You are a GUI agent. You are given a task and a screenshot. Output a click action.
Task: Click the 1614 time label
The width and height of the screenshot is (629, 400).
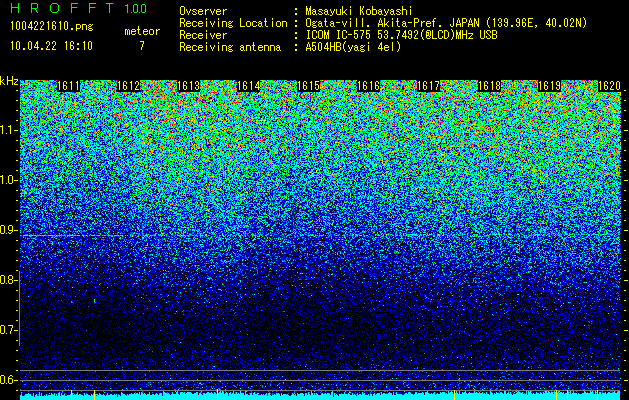(249, 86)
